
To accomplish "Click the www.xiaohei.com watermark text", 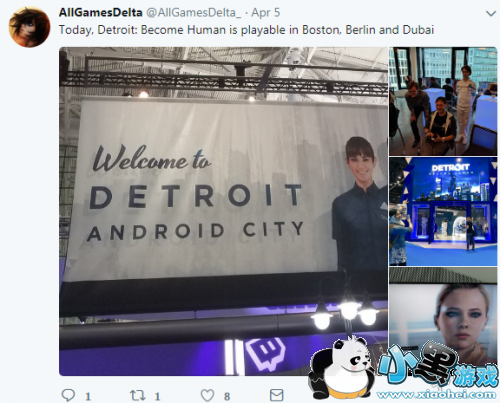I will click(436, 395).
